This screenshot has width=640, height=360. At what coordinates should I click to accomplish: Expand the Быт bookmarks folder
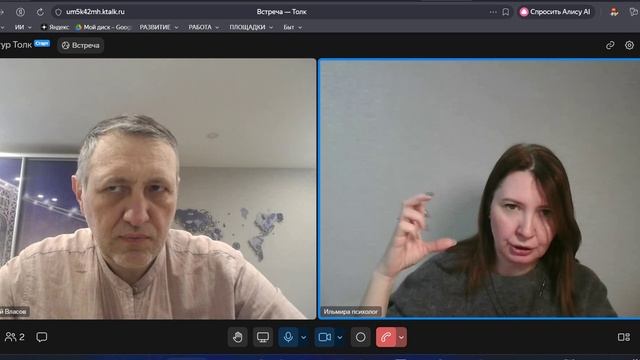293,27
